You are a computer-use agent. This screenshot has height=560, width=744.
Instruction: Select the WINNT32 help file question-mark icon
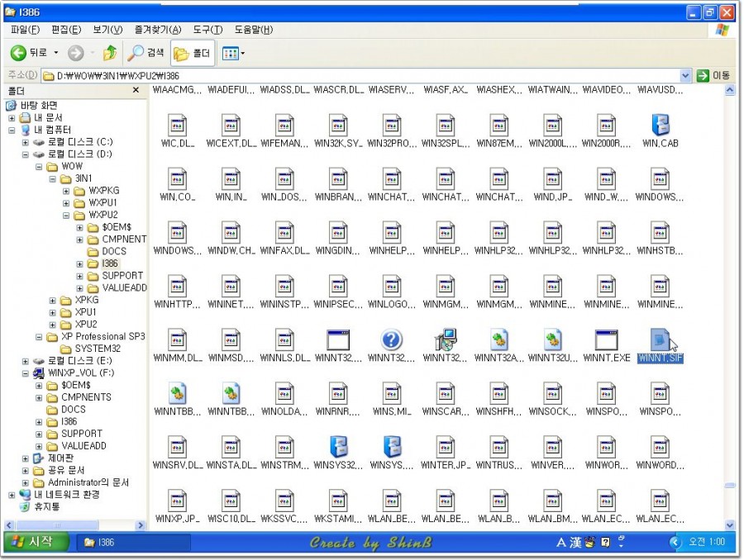click(392, 339)
